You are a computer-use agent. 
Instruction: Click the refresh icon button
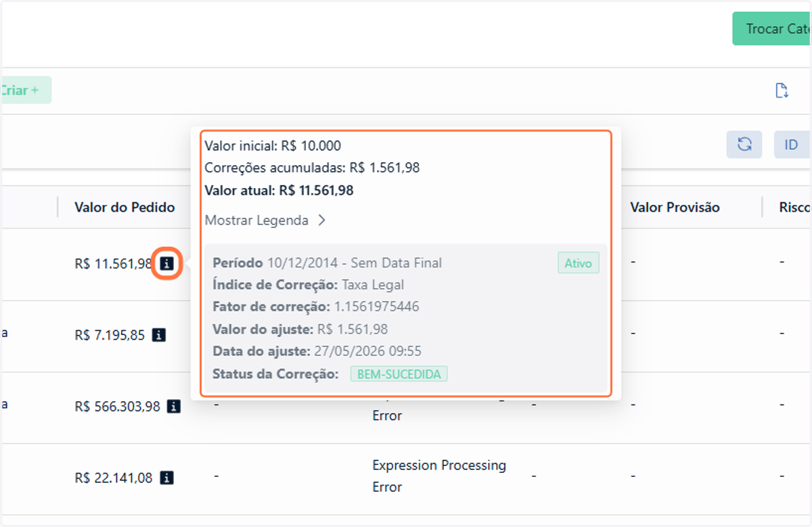point(744,145)
